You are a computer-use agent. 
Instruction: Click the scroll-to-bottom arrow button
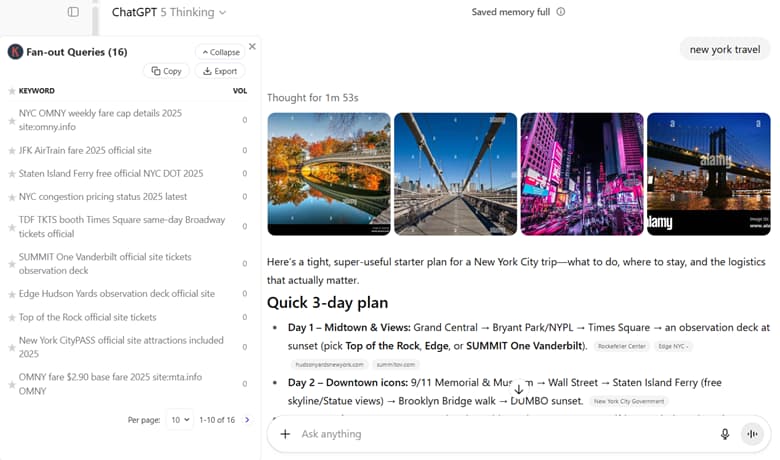tap(518, 389)
